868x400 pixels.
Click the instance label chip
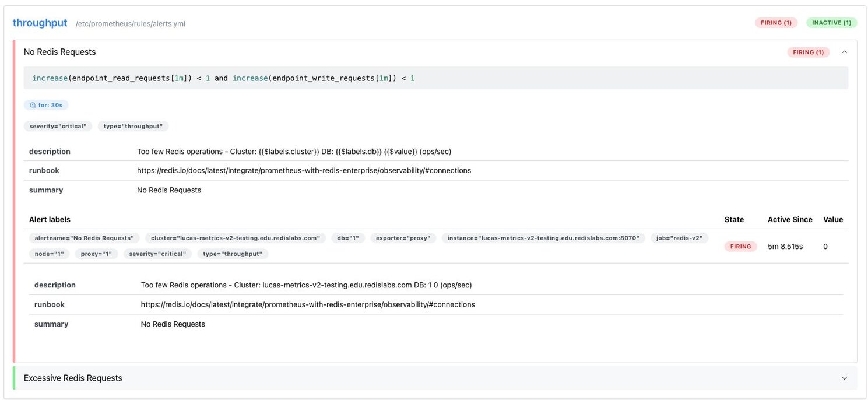[543, 238]
